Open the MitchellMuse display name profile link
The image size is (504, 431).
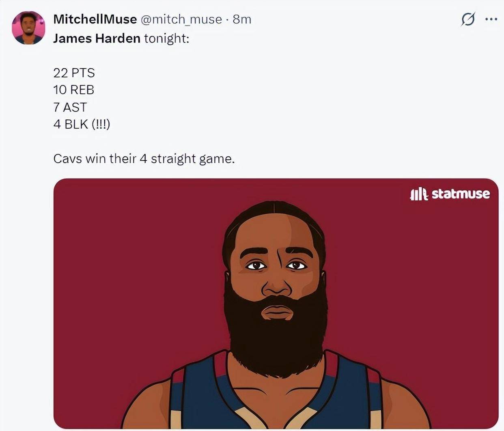[x=95, y=19]
